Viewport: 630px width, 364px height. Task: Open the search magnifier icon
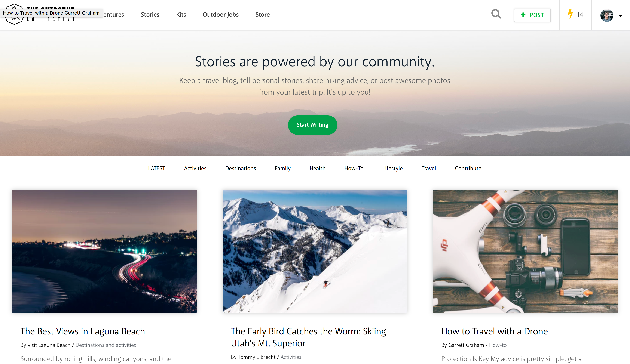click(x=496, y=14)
